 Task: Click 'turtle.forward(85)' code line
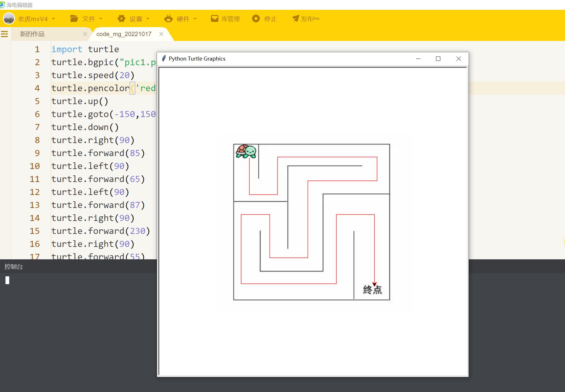point(98,153)
